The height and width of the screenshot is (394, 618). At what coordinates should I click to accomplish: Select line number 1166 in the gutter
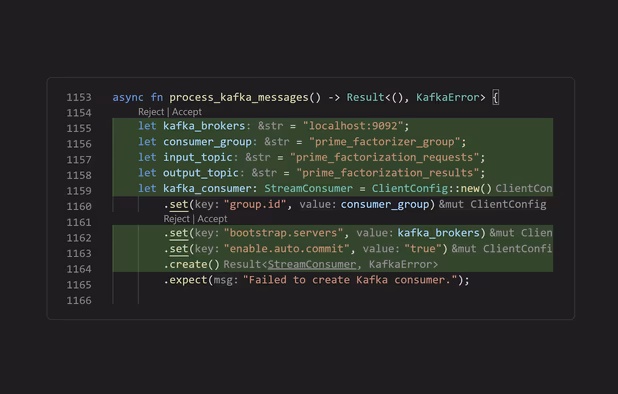tap(79, 301)
